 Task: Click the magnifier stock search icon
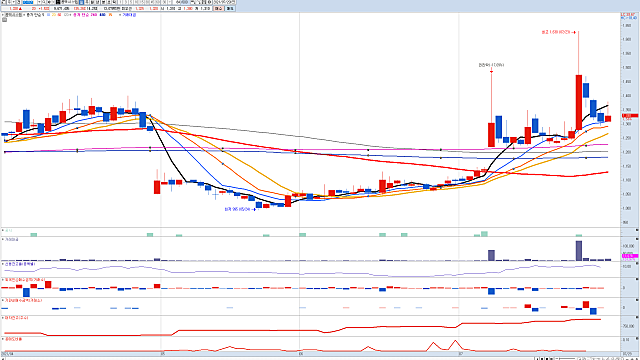click(44, 2)
